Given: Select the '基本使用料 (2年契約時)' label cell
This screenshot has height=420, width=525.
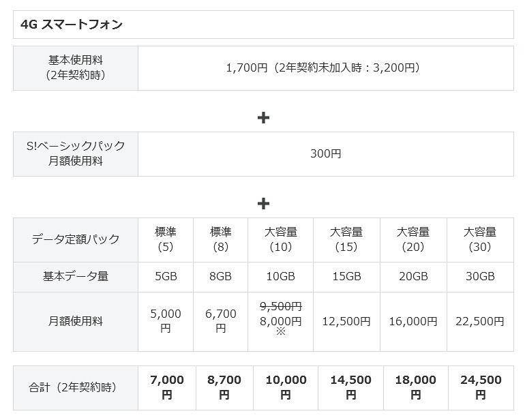Looking at the screenshot, I should 76,68.
